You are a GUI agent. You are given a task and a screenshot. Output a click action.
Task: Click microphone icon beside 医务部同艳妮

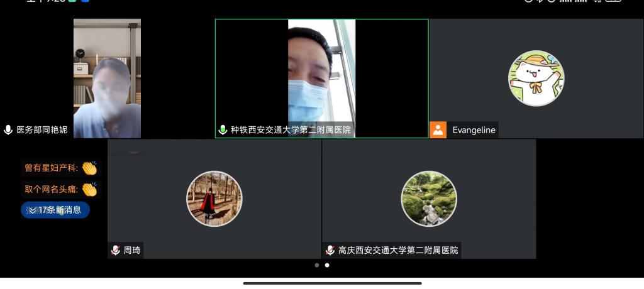click(x=8, y=130)
